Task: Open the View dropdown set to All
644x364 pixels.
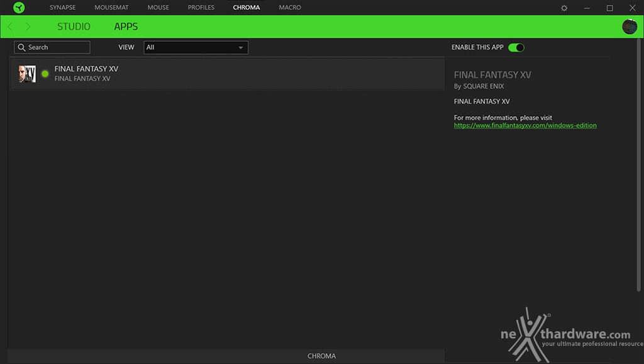Action: [196, 47]
